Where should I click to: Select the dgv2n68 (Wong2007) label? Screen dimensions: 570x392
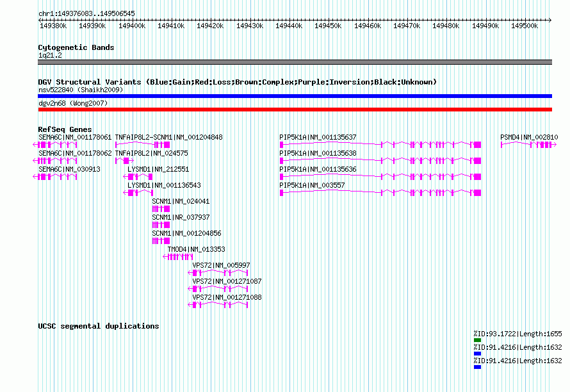pos(73,103)
